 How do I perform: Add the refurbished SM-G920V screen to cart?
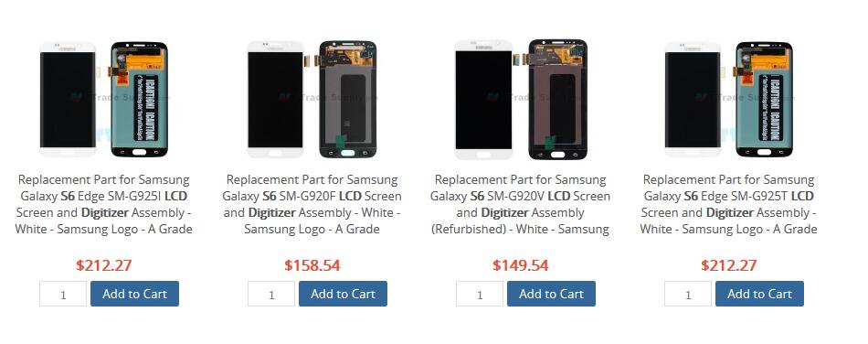pos(551,294)
